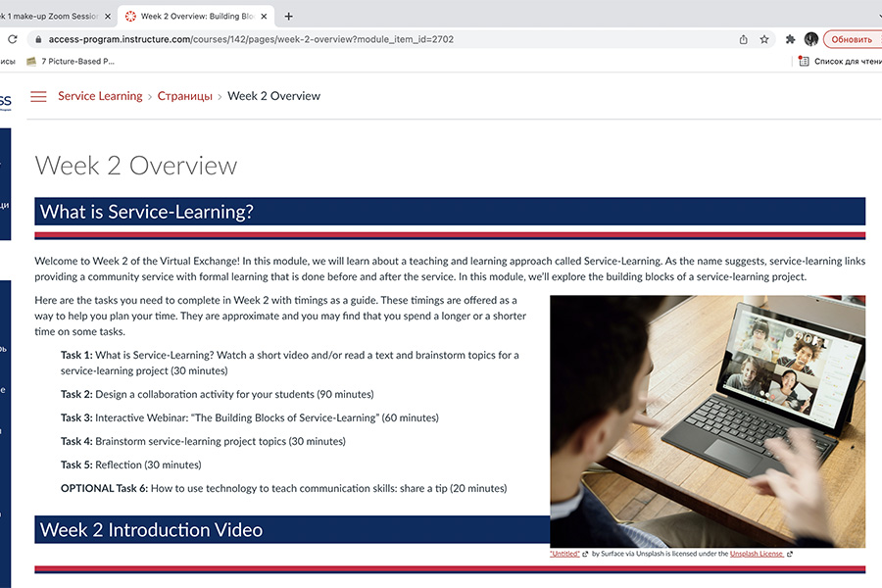Click the Task 4: Brainstorm project topics line

(203, 442)
